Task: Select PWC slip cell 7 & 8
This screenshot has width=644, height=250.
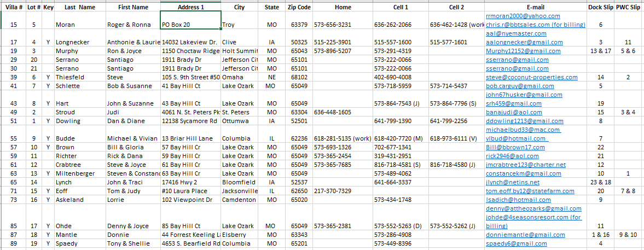Action: (x=628, y=191)
